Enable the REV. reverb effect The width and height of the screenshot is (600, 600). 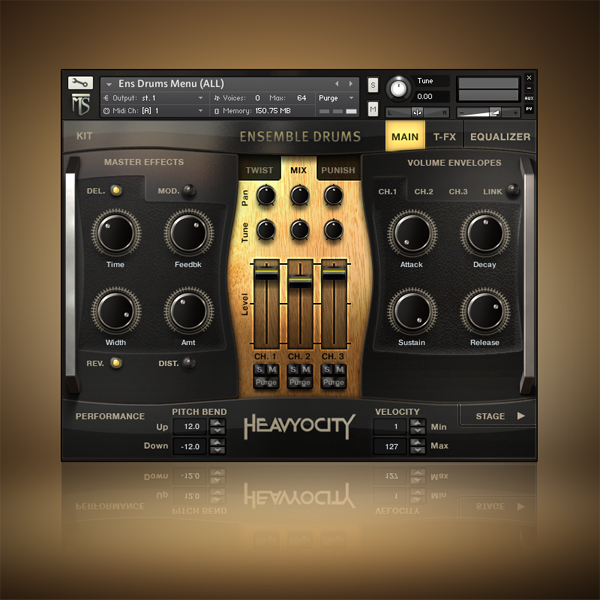point(116,363)
